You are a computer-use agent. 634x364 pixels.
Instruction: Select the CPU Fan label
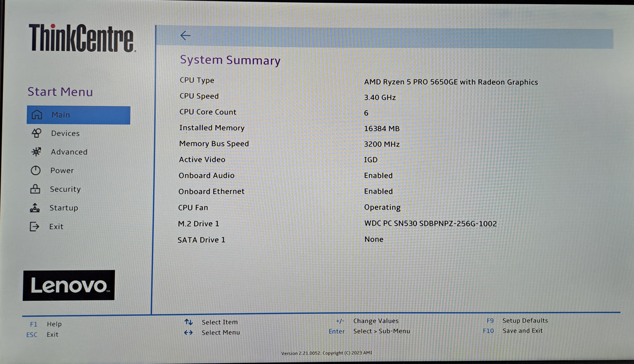193,207
